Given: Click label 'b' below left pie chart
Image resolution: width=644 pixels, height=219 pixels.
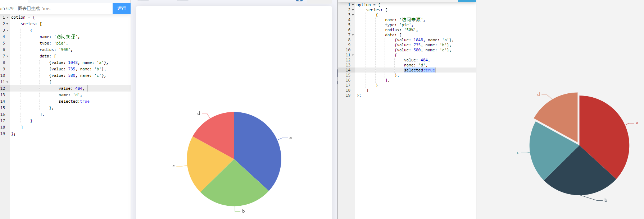Looking at the screenshot, I should (x=244, y=211).
